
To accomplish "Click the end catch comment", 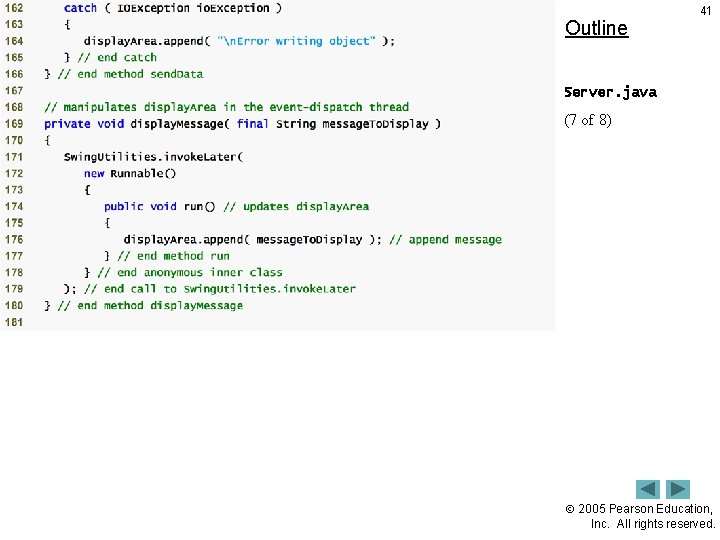I will click(117, 57).
